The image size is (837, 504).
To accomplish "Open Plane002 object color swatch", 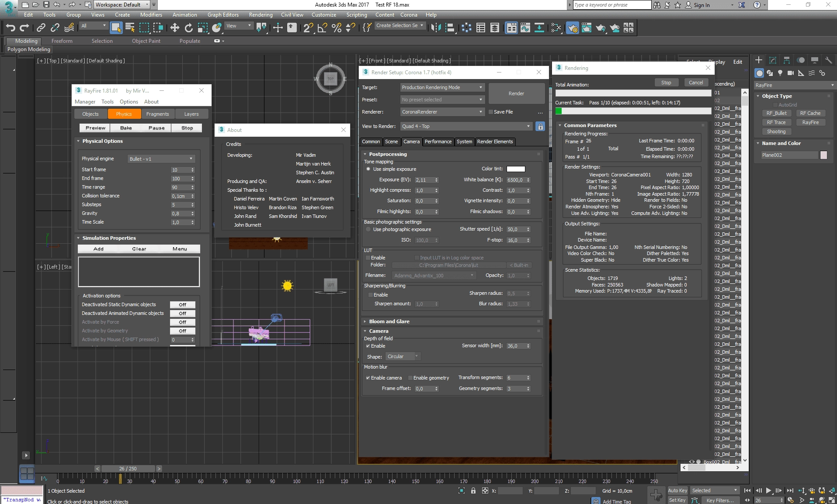I will click(823, 155).
